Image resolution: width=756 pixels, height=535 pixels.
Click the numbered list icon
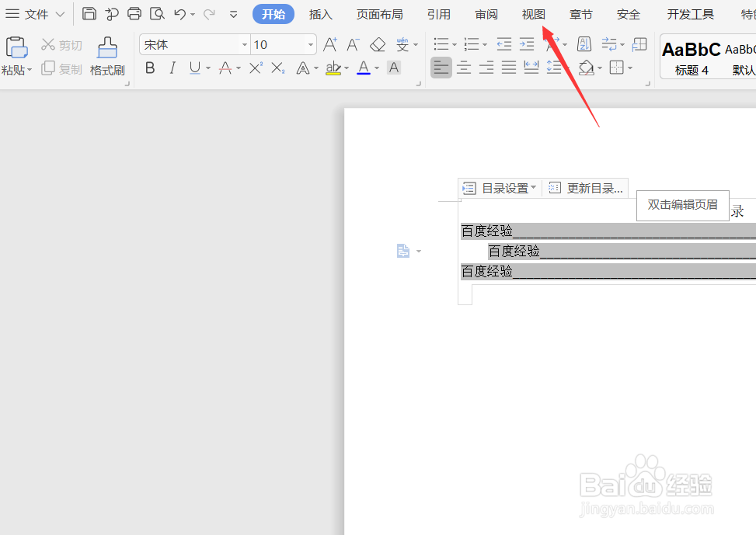(471, 45)
